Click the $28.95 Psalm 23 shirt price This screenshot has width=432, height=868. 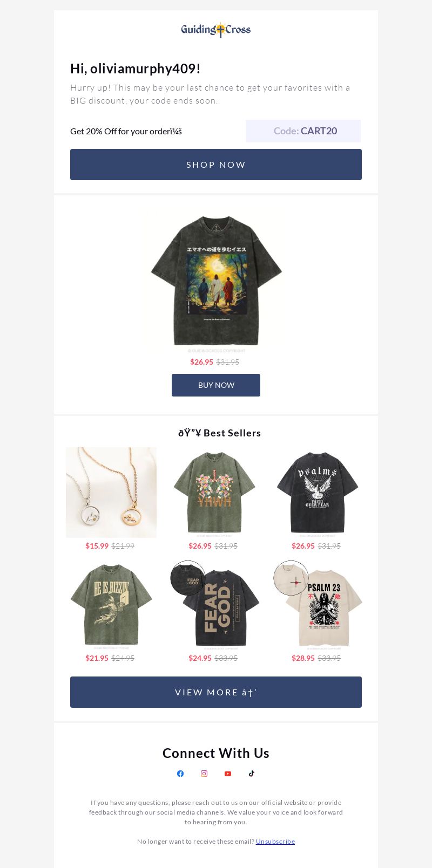[x=303, y=658]
